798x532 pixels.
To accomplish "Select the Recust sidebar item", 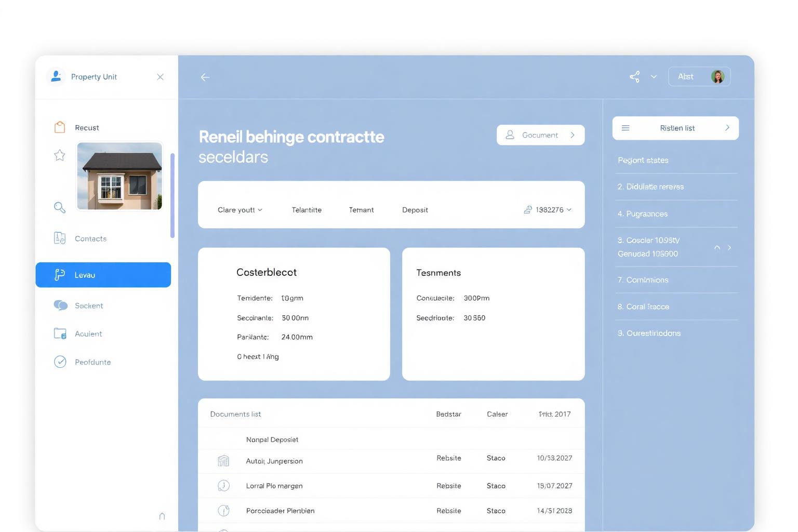I will 87,128.
